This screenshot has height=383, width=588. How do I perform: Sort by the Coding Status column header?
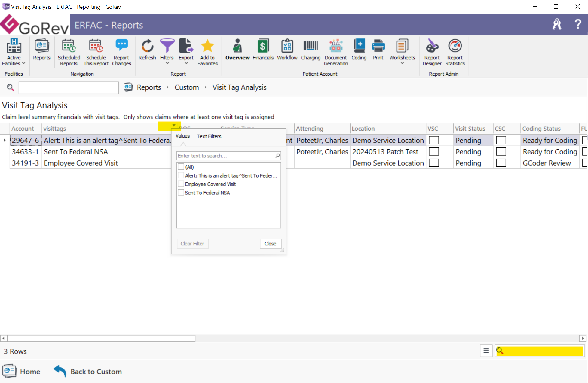click(x=550, y=129)
